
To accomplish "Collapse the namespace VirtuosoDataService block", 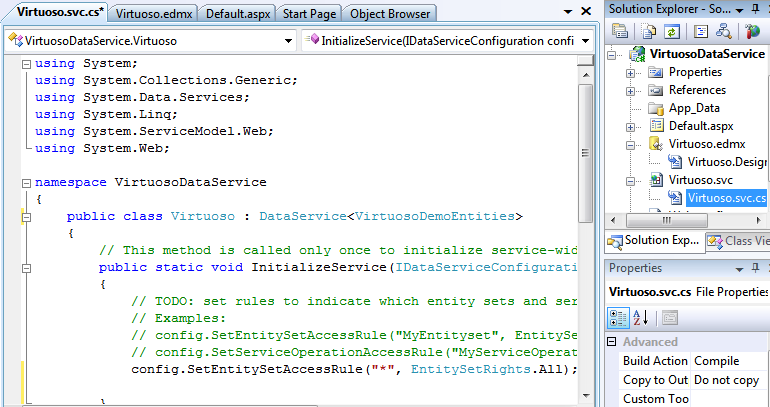I will click(x=25, y=183).
